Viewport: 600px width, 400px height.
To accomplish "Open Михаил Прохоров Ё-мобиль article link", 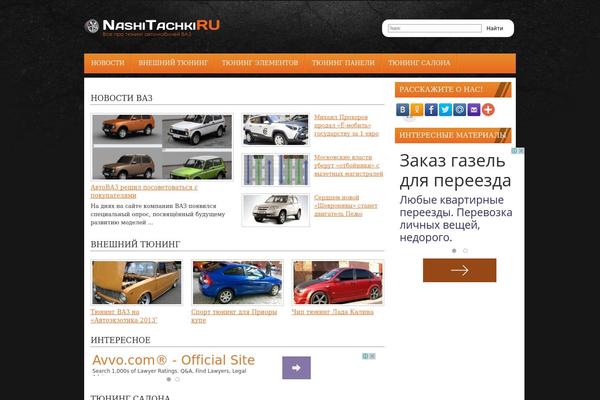I will pos(346,125).
